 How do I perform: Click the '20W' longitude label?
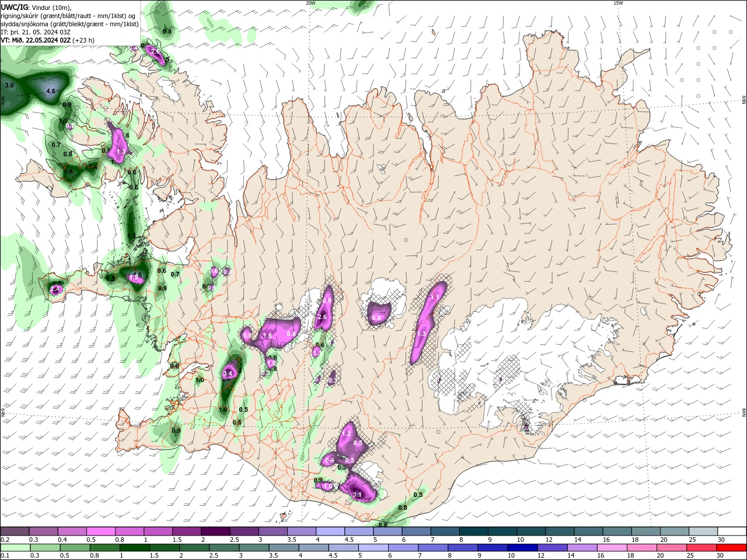coord(310,3)
